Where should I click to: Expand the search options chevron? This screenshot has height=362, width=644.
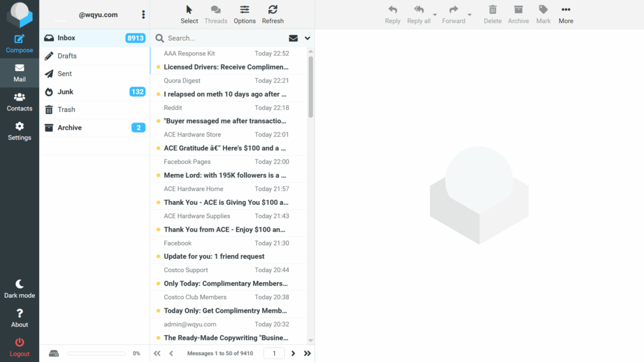(307, 38)
